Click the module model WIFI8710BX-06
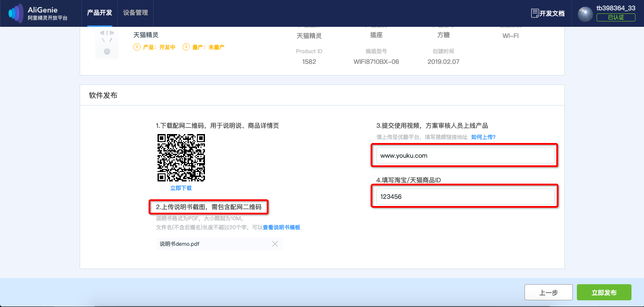The height and width of the screenshot is (307, 644). [376, 62]
